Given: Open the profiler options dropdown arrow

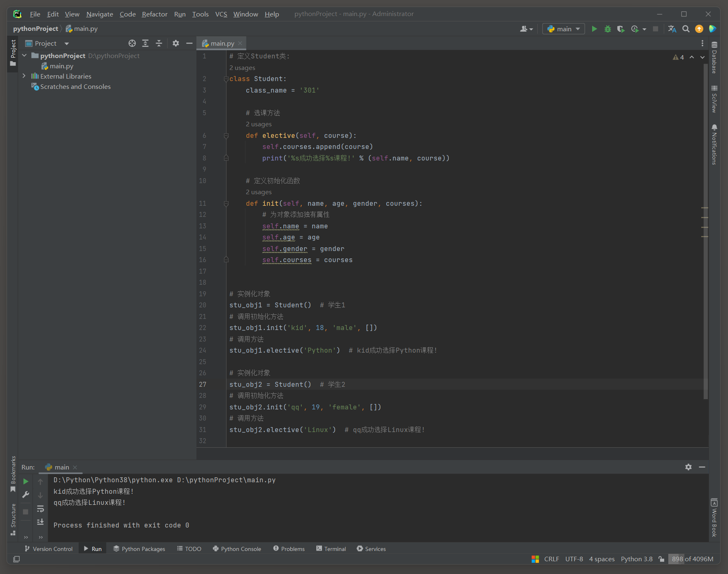Looking at the screenshot, I should [644, 29].
